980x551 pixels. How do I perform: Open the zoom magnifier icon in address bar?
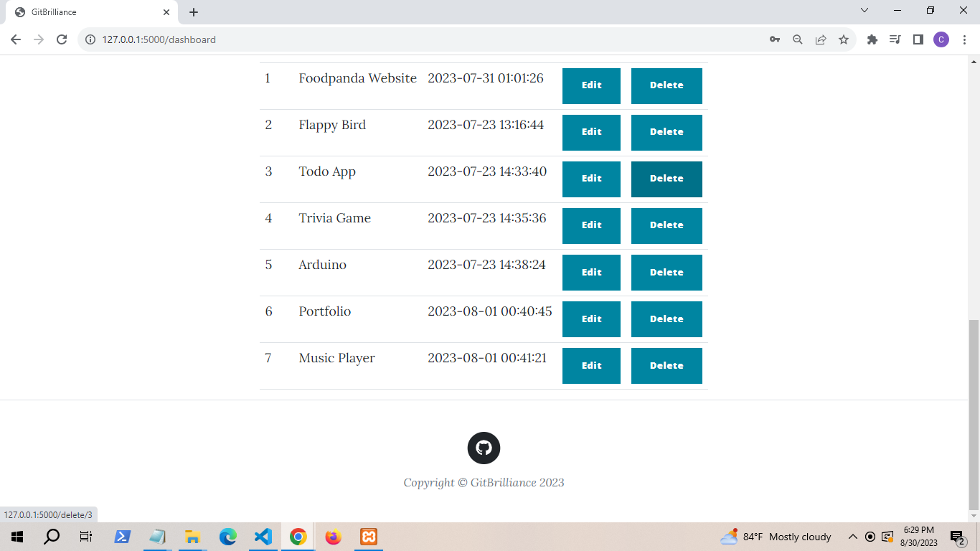point(798,39)
